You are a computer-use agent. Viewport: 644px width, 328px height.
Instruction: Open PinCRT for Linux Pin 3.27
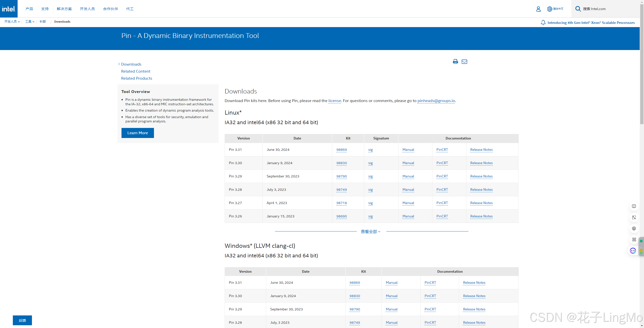[442, 203]
